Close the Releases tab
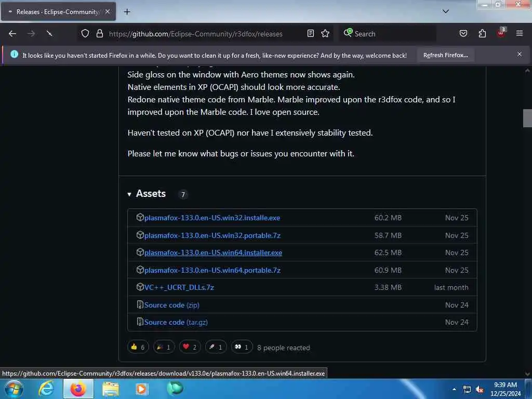Viewport: 532px width, 399px height. 108,11
